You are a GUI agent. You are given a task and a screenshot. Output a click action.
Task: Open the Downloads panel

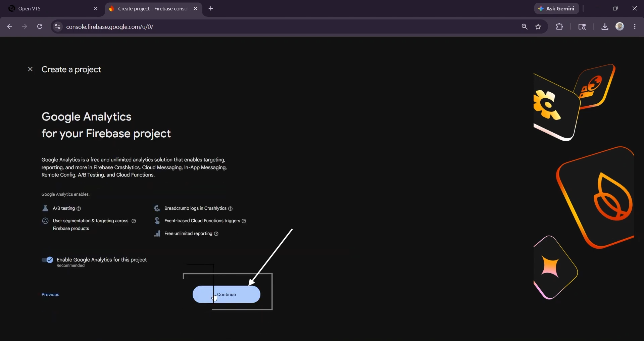pyautogui.click(x=605, y=27)
